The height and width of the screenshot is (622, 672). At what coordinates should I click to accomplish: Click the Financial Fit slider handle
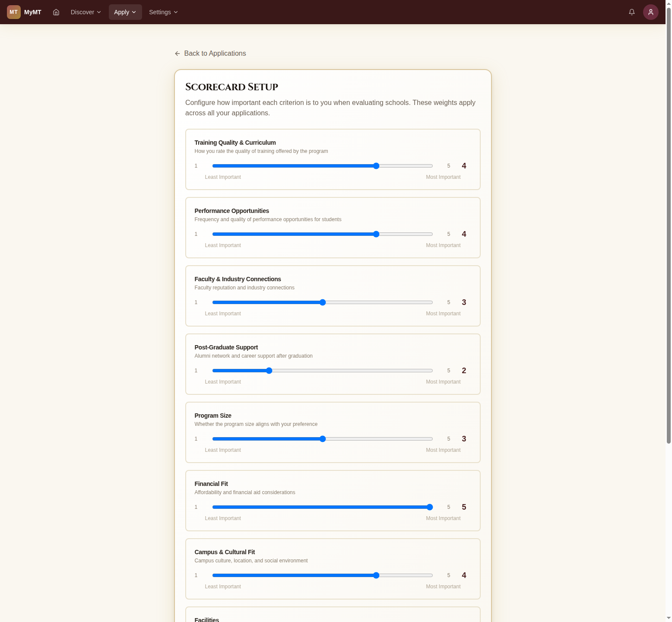pyautogui.click(x=429, y=507)
